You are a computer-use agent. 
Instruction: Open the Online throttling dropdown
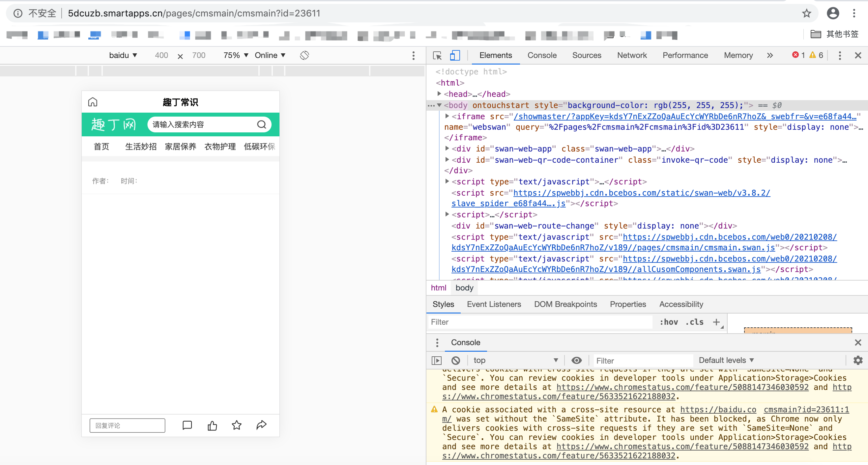270,55
